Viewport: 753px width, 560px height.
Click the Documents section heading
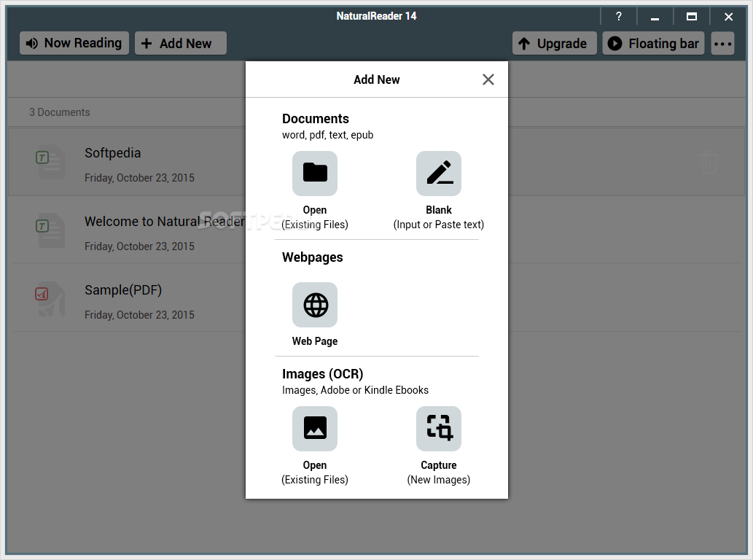point(316,119)
